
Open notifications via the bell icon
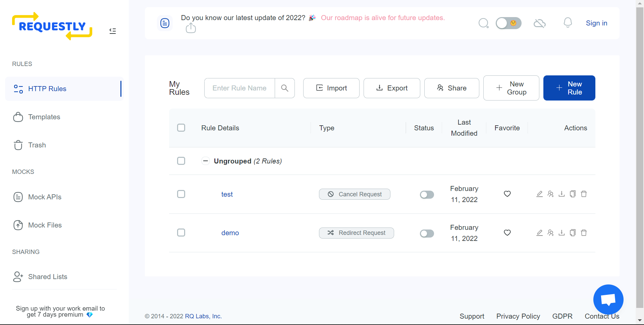click(568, 23)
